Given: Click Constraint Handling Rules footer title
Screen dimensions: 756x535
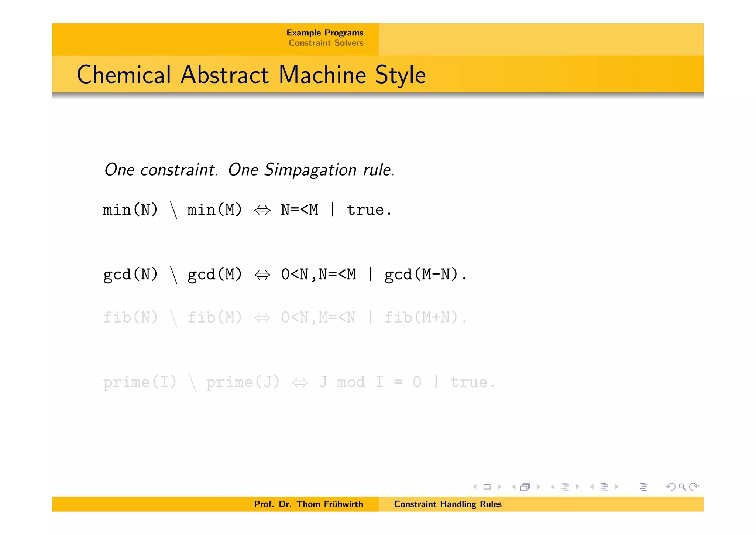Looking at the screenshot, I should pos(447,504).
